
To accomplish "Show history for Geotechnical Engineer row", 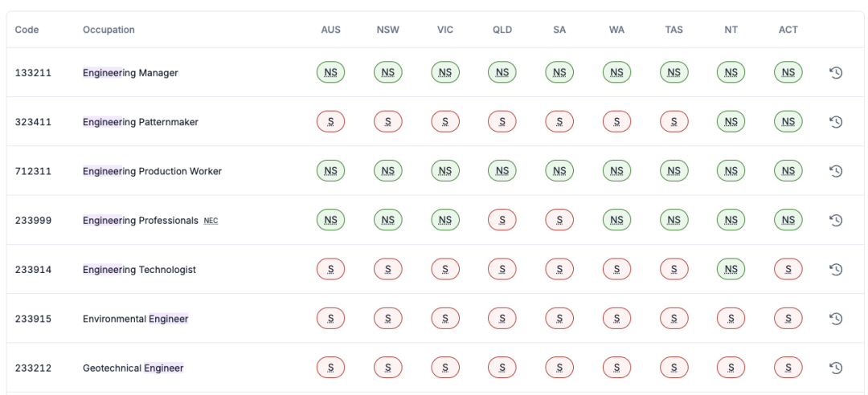I will pyautogui.click(x=836, y=368).
